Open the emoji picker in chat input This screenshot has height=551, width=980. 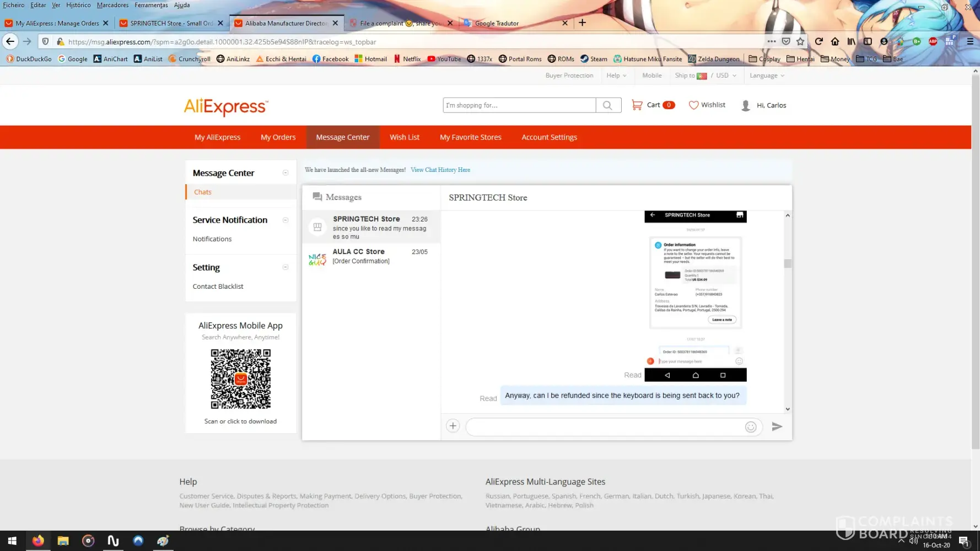point(751,427)
